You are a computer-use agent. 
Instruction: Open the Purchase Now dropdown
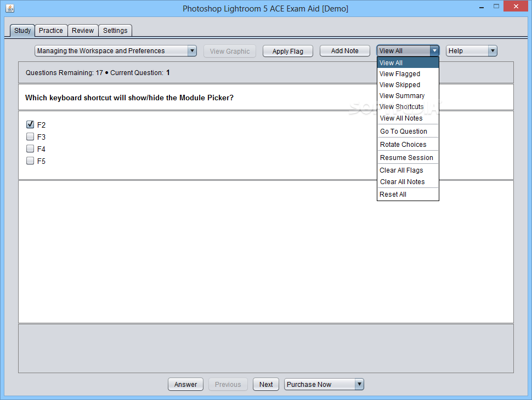coord(324,385)
